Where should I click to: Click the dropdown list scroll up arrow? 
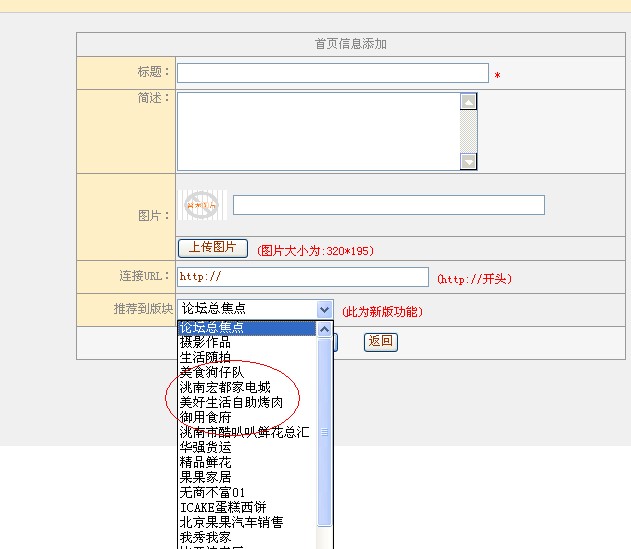click(x=324, y=329)
